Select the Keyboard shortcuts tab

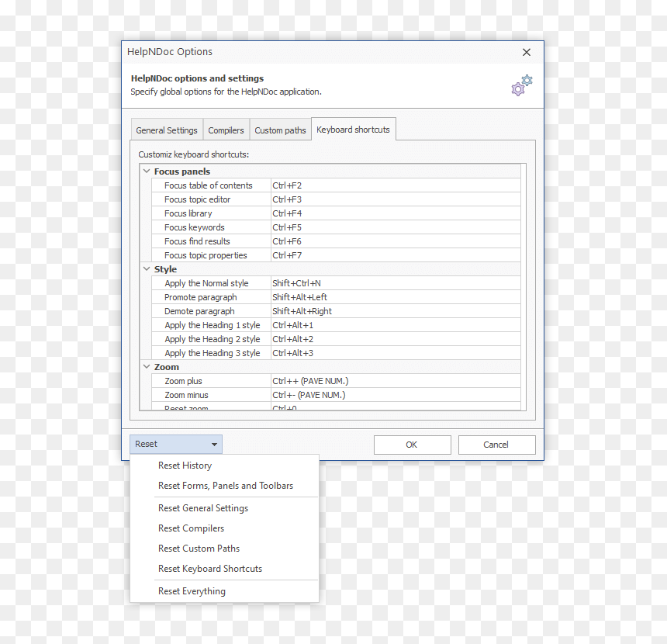tap(353, 130)
